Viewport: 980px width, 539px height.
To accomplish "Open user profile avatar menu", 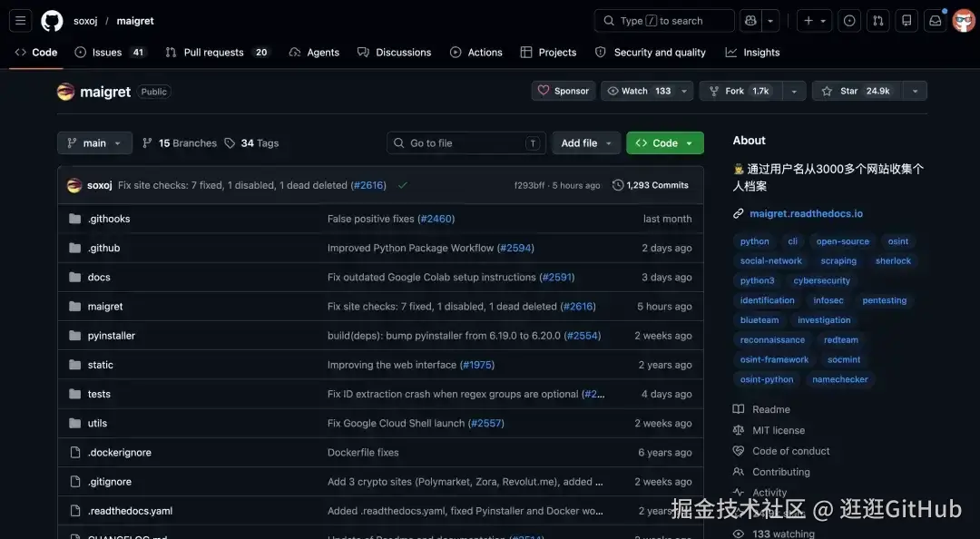I will point(964,21).
